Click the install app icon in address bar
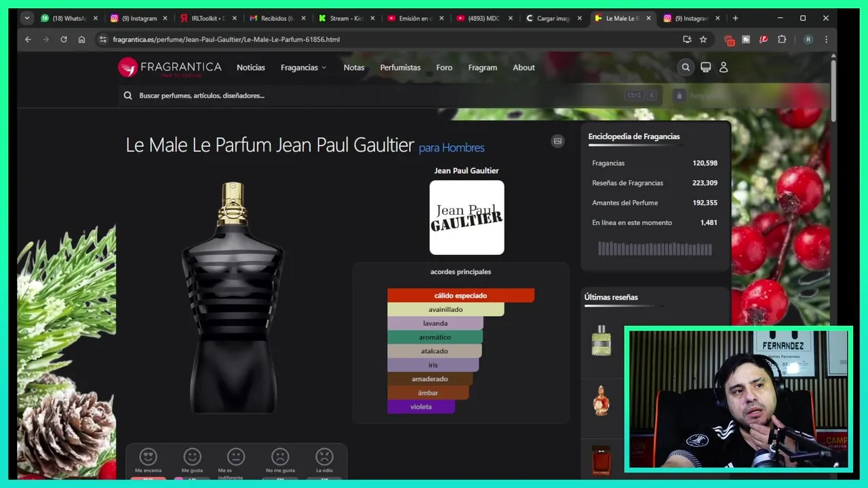Image resolution: width=868 pixels, height=488 pixels. click(x=687, y=39)
